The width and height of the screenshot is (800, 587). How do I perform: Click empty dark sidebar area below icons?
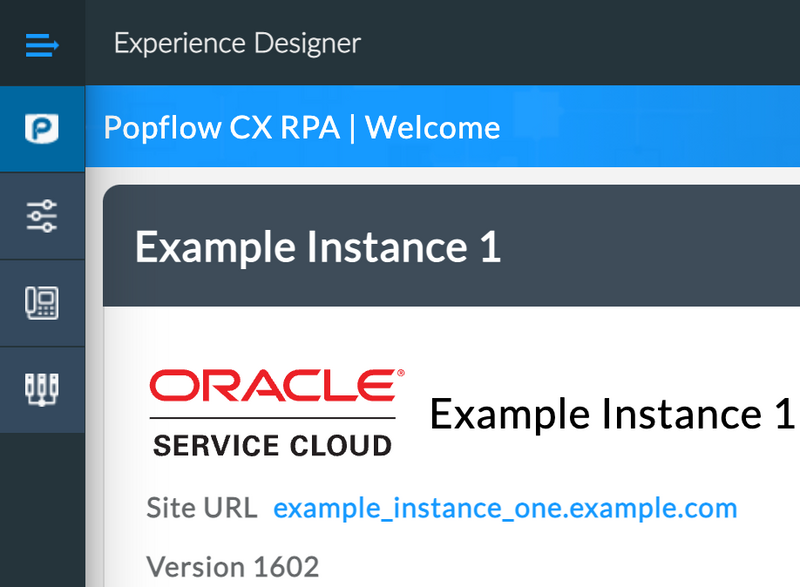(42, 510)
